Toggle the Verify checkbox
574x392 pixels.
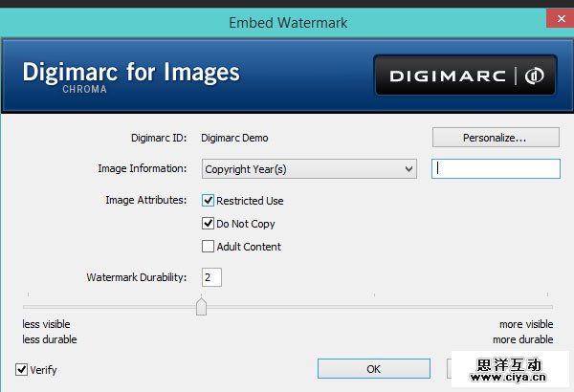coord(22,370)
